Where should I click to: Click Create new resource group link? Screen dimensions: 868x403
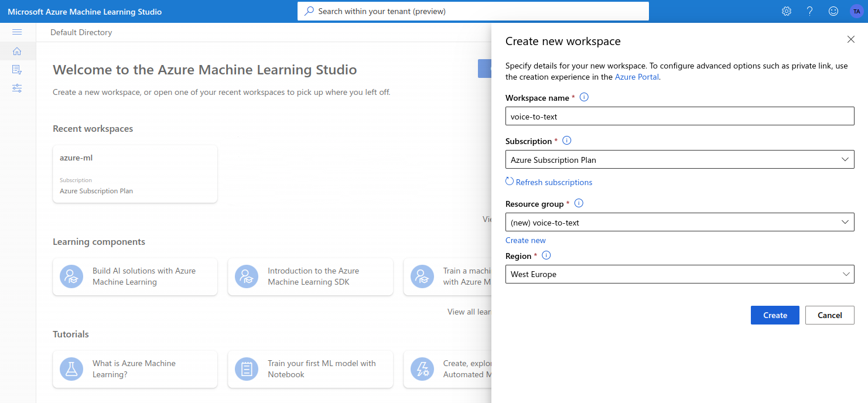pyautogui.click(x=525, y=240)
